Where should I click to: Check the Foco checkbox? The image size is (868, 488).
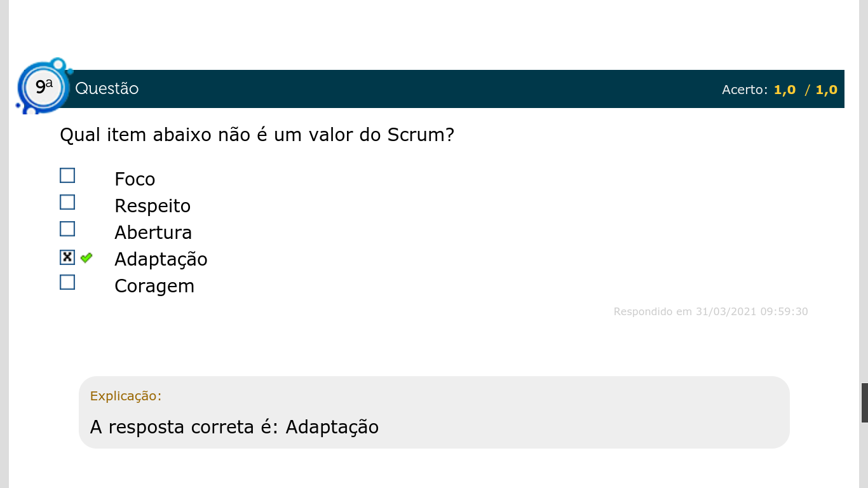pyautogui.click(x=67, y=175)
